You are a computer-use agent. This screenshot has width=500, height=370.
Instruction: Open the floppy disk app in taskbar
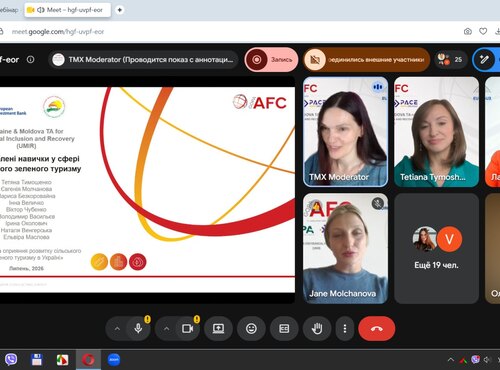(x=37, y=360)
